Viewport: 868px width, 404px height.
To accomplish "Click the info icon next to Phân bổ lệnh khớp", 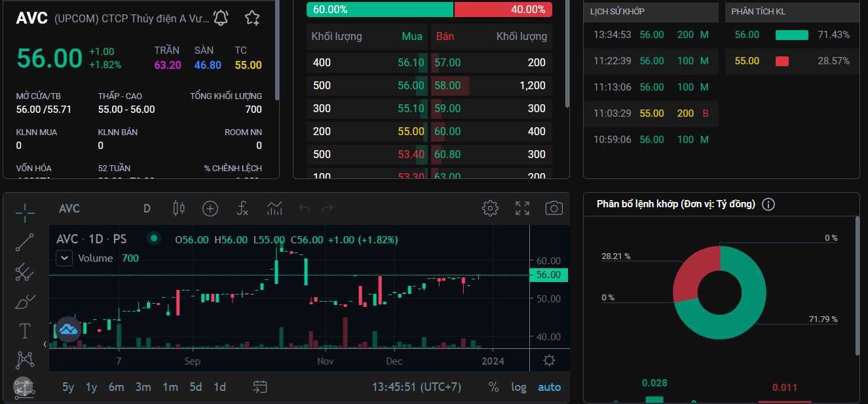I will (x=768, y=204).
